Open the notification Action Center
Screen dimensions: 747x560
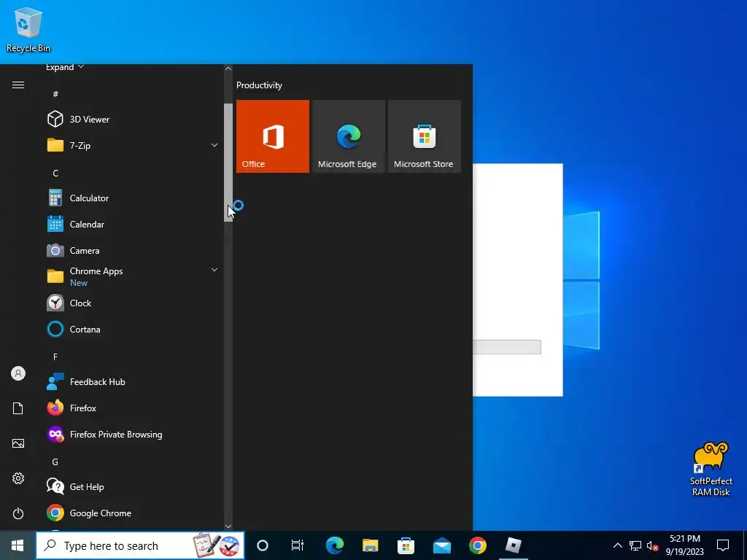(x=723, y=545)
